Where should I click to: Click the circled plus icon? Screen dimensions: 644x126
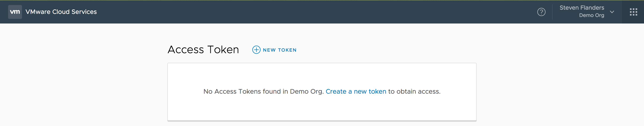click(x=256, y=50)
